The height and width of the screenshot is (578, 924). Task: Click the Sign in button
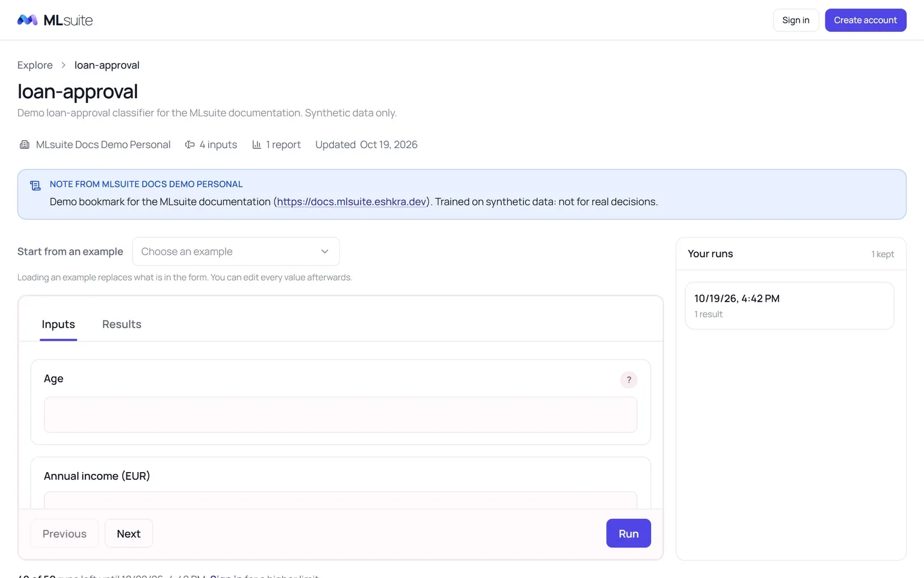[796, 20]
